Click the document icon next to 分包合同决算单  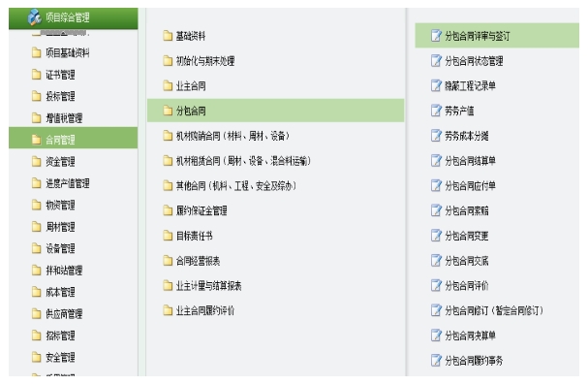[436, 335]
